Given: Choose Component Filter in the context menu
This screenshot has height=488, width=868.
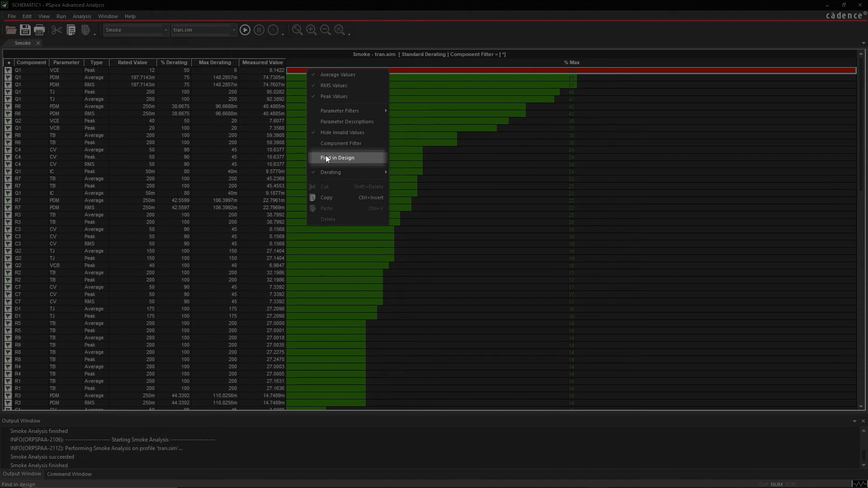Looking at the screenshot, I should [348, 143].
